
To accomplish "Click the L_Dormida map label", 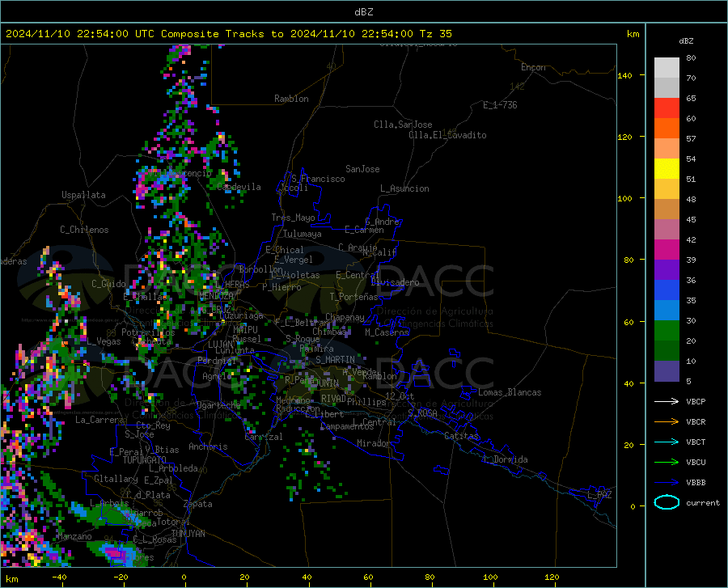I will [x=505, y=459].
